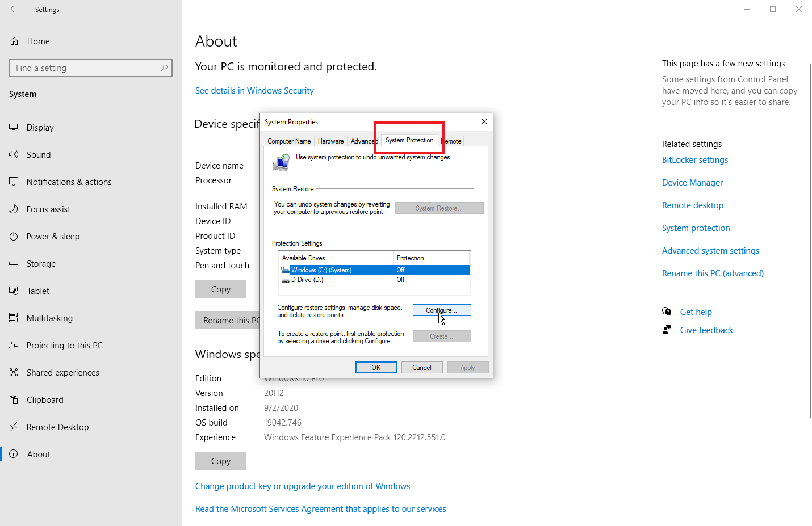Open Storage settings from the sidebar
This screenshot has height=526, width=812.
click(x=91, y=263)
